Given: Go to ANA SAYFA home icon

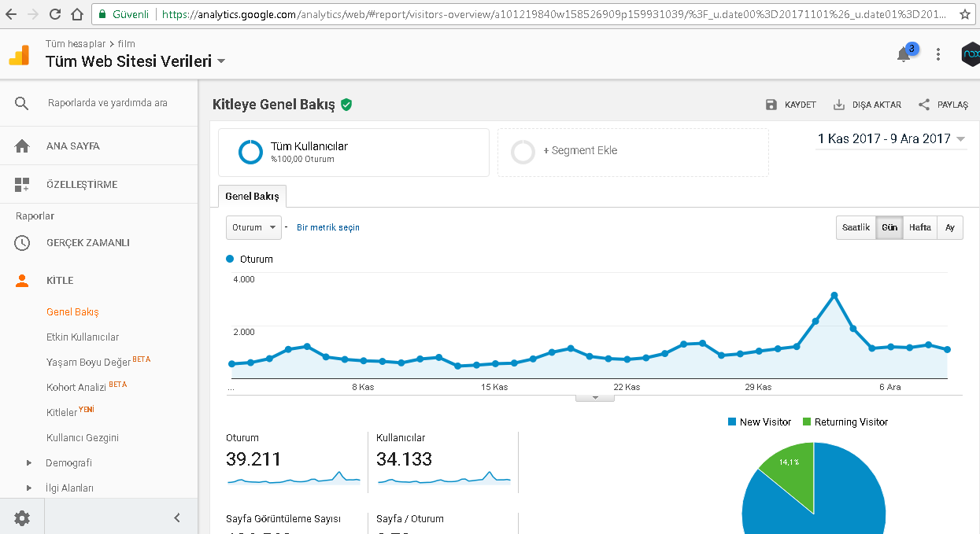Looking at the screenshot, I should pos(22,146).
